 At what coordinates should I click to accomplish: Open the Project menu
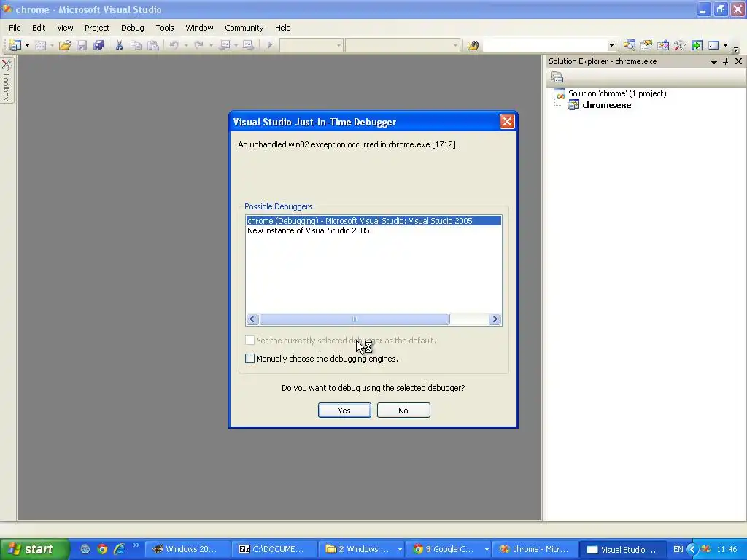(97, 28)
